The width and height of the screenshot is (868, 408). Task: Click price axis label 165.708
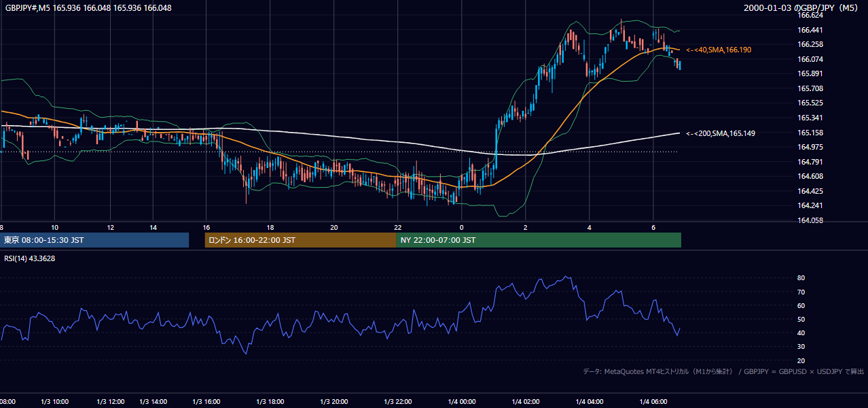point(810,88)
